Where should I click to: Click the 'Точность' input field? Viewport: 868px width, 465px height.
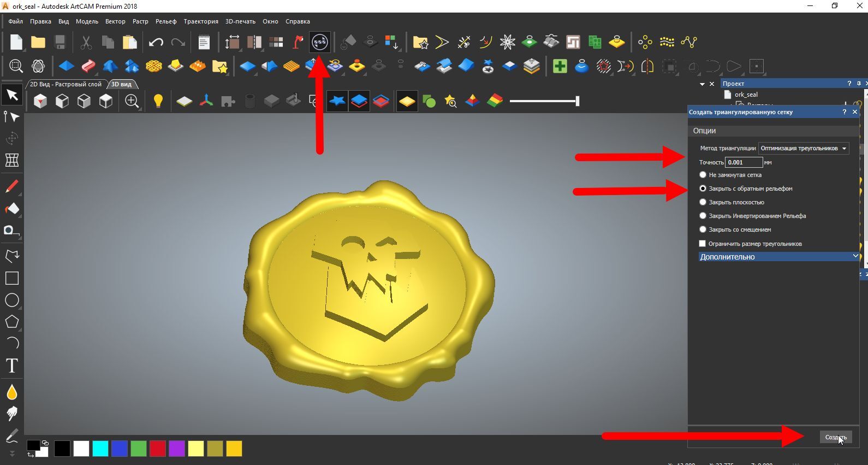[x=744, y=162]
